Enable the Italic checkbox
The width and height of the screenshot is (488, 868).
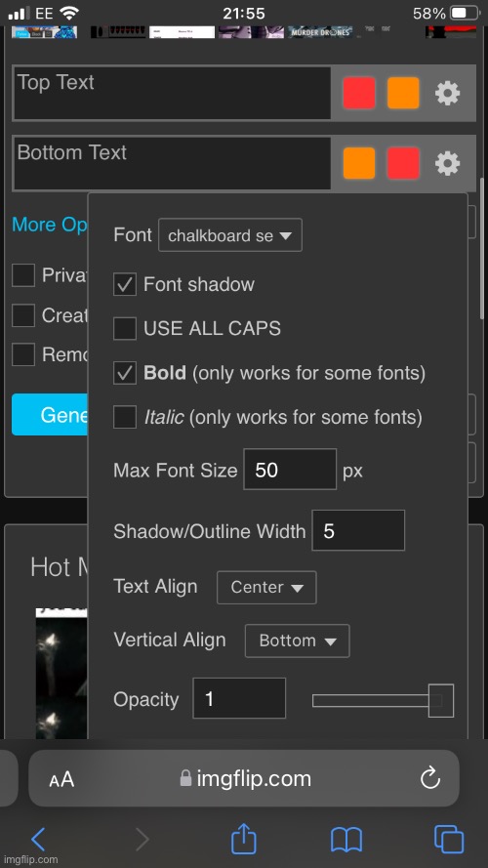coord(125,417)
